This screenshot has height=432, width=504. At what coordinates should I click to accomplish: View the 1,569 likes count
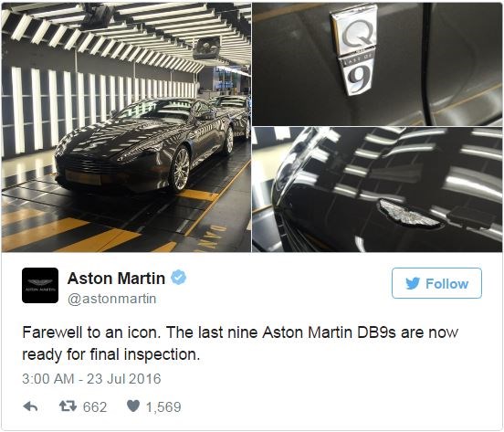tap(163, 407)
